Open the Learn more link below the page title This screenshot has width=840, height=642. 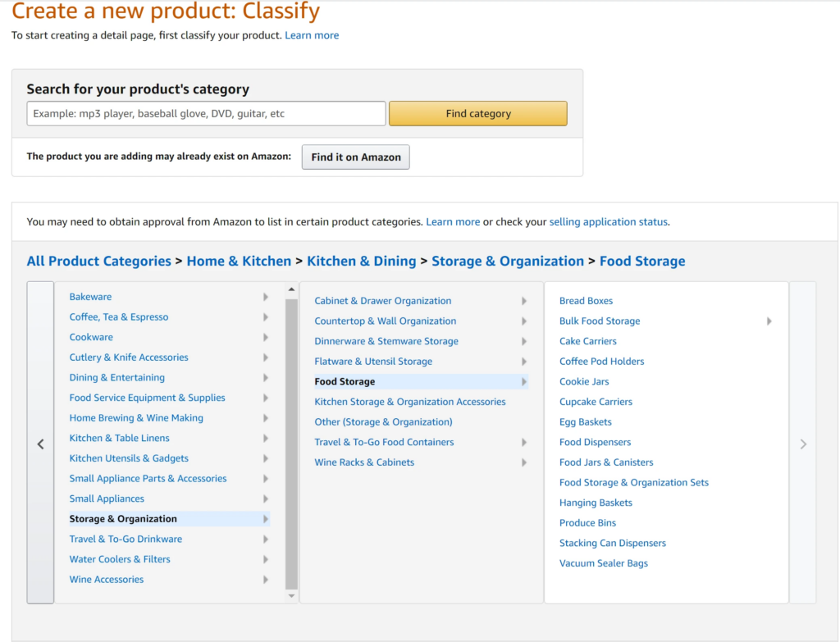312,35
